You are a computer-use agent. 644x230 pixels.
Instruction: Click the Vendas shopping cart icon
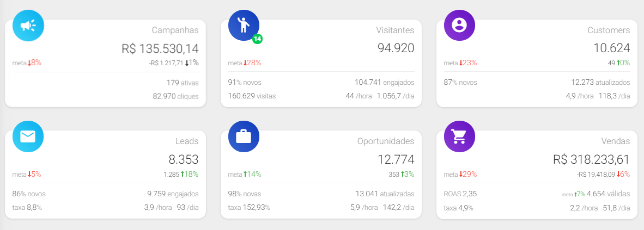click(x=460, y=136)
